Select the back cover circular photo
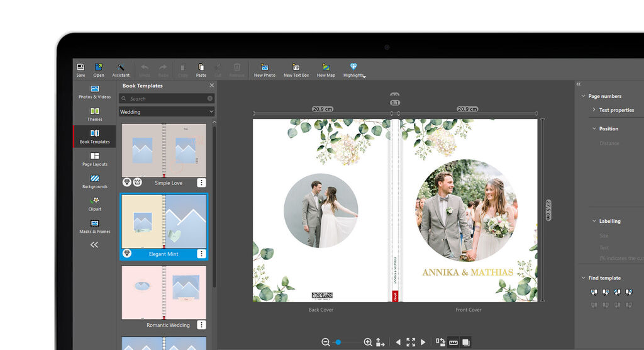 (321, 211)
